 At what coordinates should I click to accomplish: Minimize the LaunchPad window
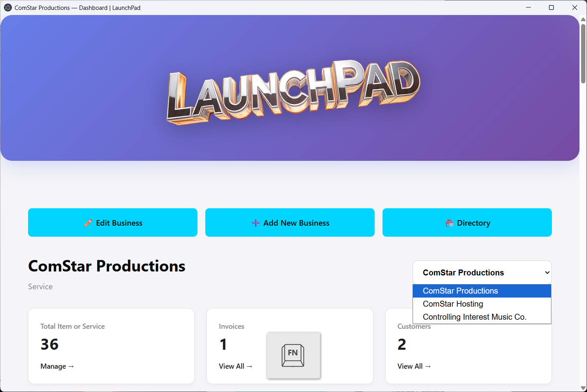click(x=528, y=8)
